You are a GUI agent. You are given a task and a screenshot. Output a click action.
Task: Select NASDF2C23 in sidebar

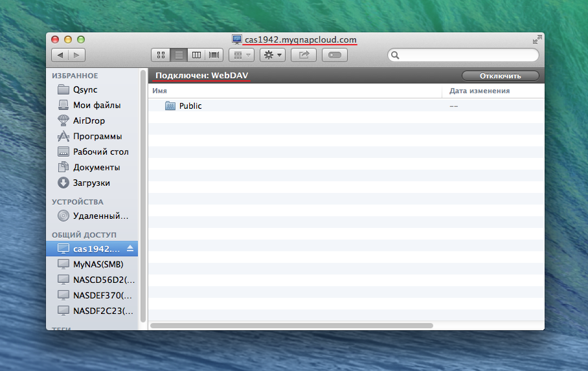pyautogui.click(x=92, y=311)
